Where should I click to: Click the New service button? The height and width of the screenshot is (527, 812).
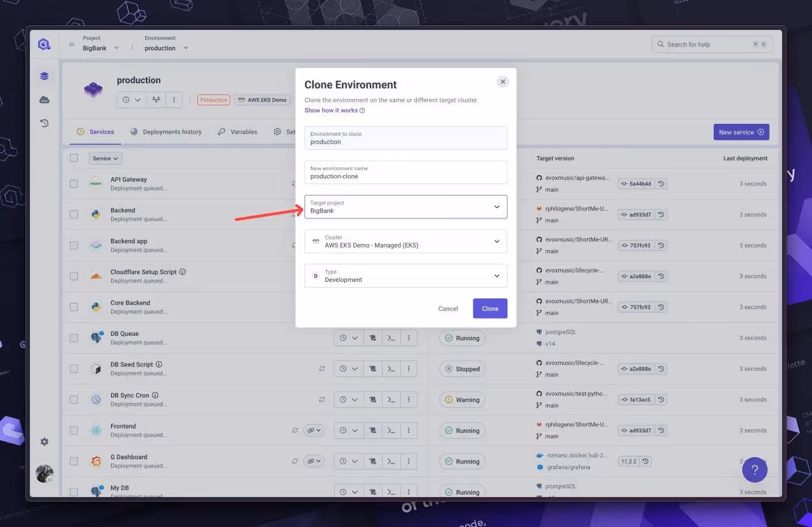[741, 132]
